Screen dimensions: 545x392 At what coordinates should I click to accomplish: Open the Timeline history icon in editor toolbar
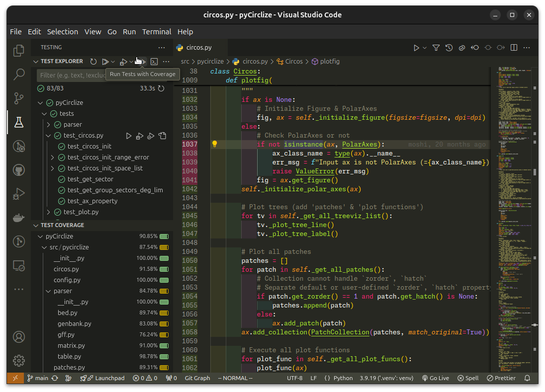(449, 47)
